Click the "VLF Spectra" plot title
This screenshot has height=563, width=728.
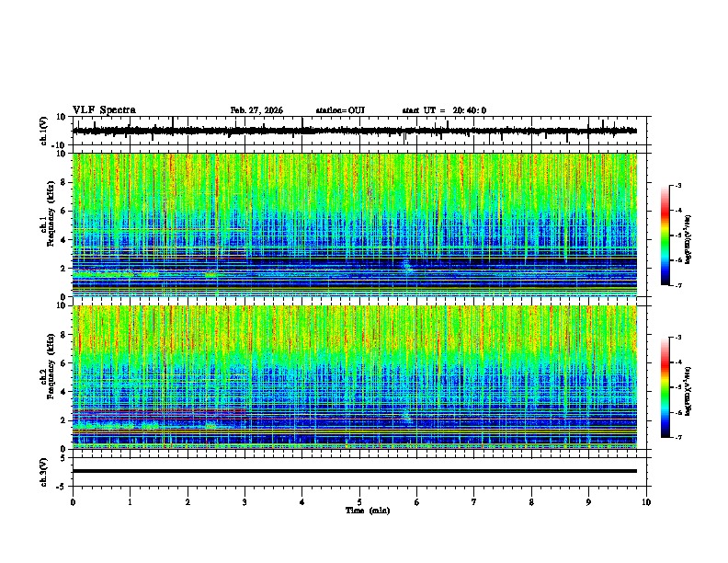[104, 110]
